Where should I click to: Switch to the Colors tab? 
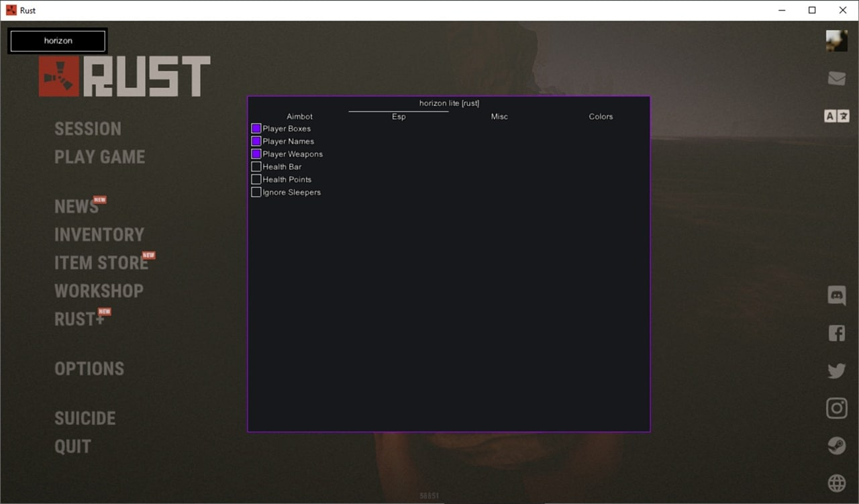(x=601, y=116)
